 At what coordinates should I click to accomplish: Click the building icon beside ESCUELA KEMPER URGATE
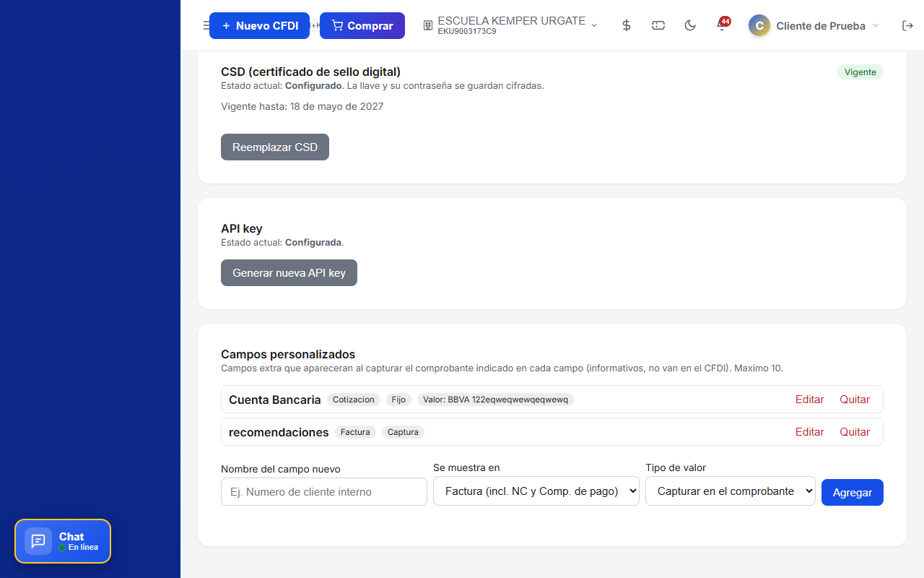(428, 25)
